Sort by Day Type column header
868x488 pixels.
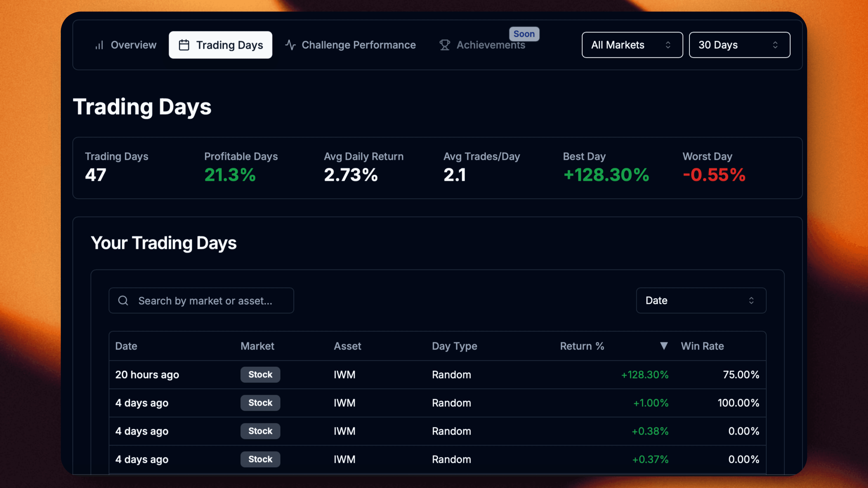pos(455,346)
